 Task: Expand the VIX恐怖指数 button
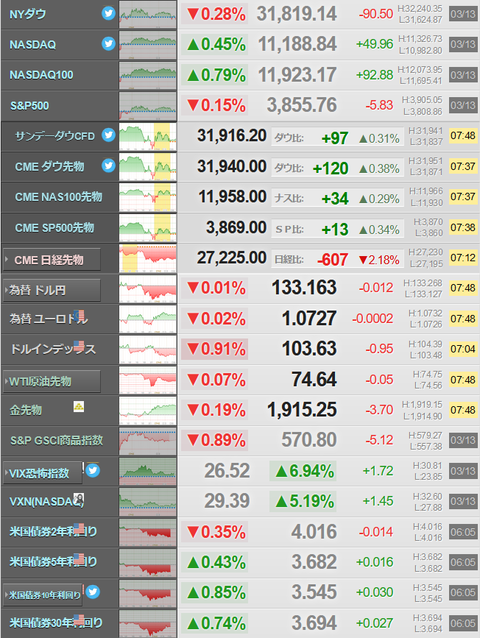pos(43,473)
